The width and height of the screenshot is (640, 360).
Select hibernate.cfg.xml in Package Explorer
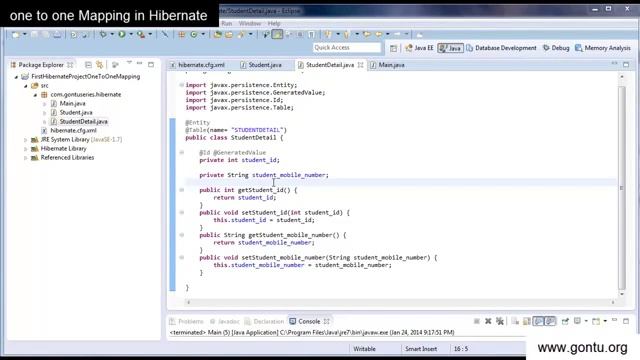(69, 131)
